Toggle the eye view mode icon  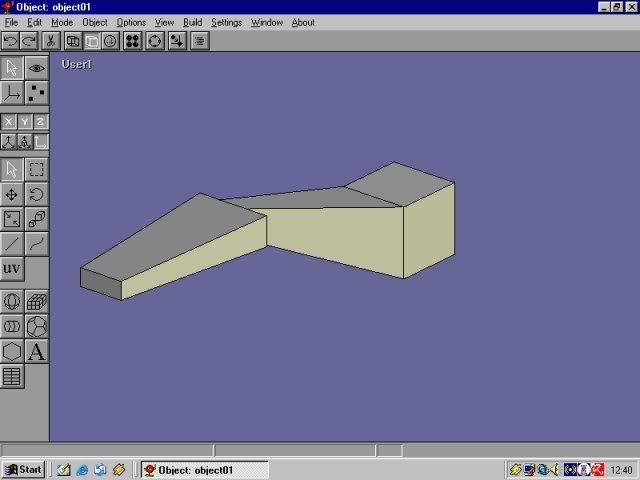37,68
